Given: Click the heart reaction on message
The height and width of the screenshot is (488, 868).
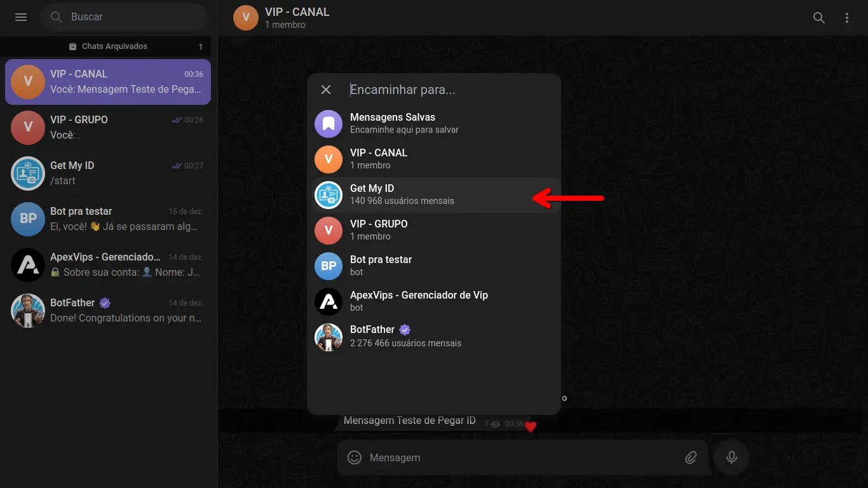Looking at the screenshot, I should click(531, 427).
